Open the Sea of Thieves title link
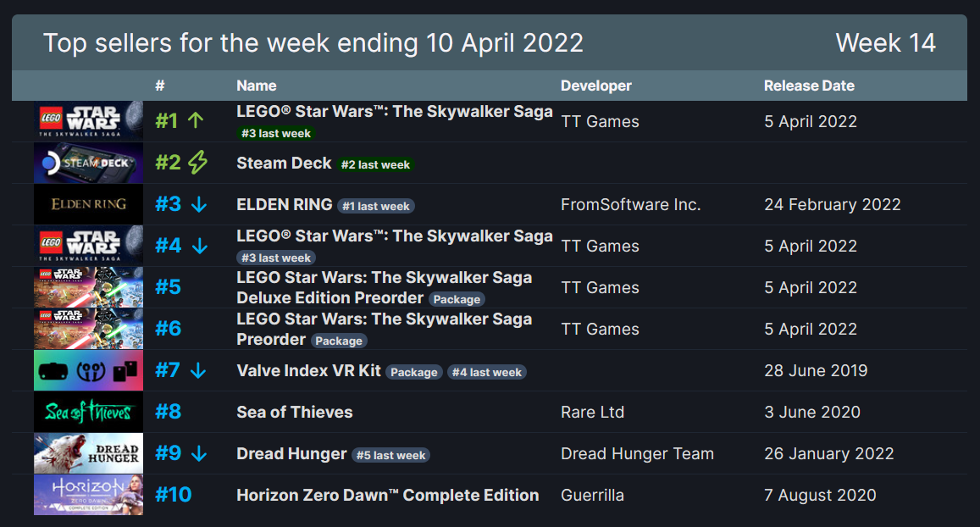 click(295, 412)
